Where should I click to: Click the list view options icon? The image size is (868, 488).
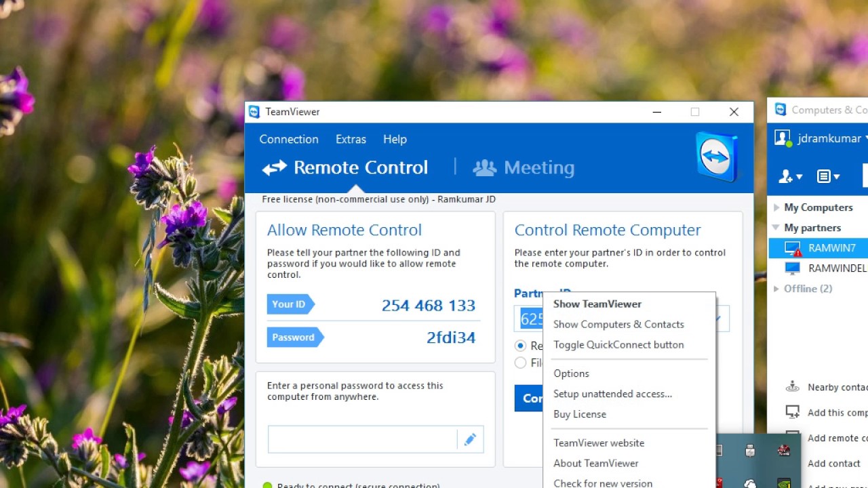828,177
